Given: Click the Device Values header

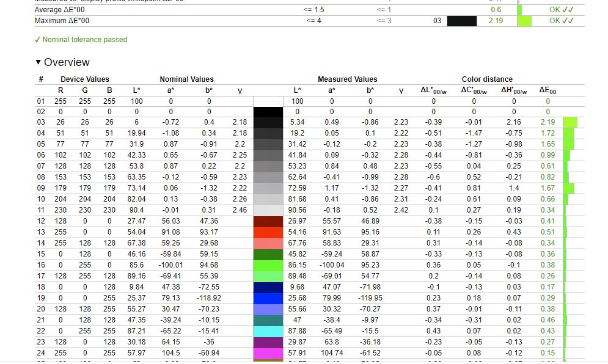Looking at the screenshot, I should (84, 79).
